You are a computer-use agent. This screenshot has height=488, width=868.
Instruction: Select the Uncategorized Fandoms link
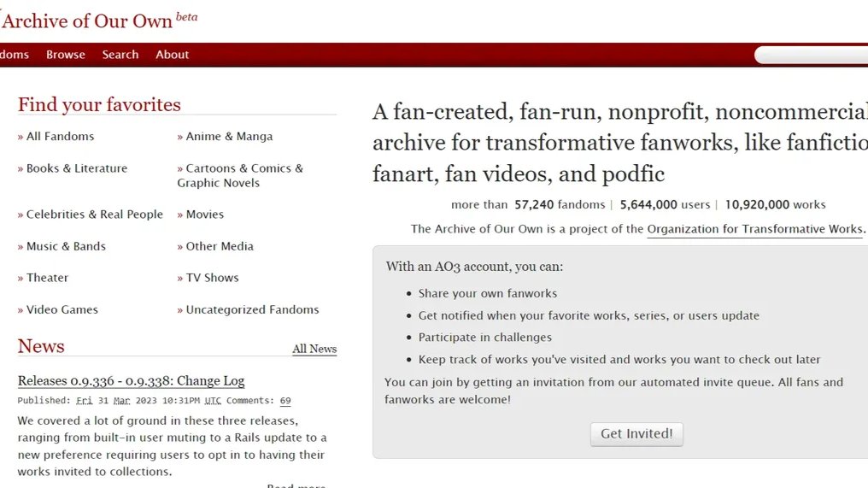252,309
